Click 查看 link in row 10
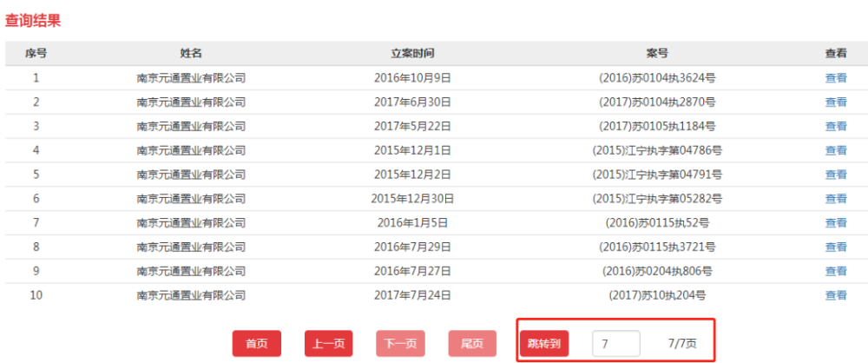Viewport: 868px width, 363px height. (835, 295)
